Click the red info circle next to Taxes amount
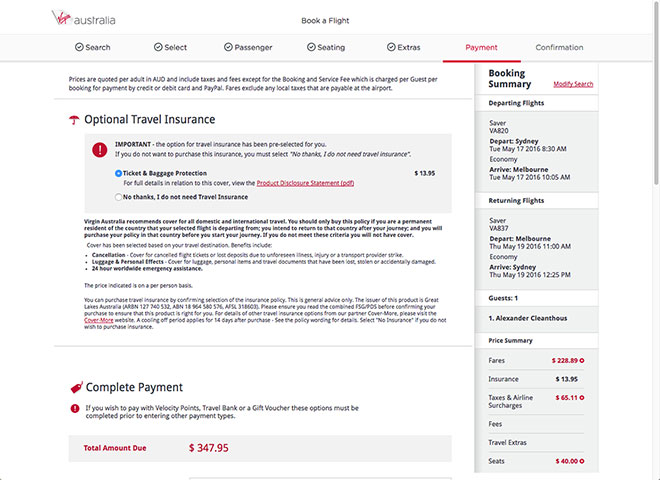The height and width of the screenshot is (480, 660). pos(582,398)
